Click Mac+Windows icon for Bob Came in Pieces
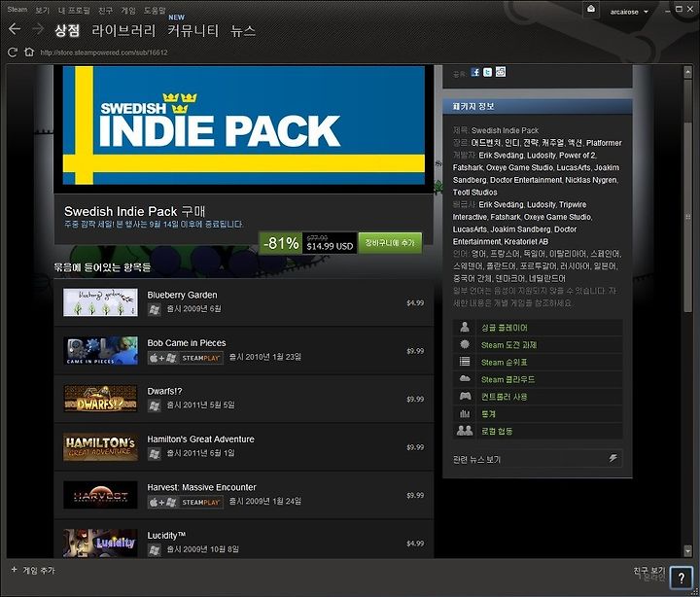The height and width of the screenshot is (597, 700). pyautogui.click(x=162, y=358)
